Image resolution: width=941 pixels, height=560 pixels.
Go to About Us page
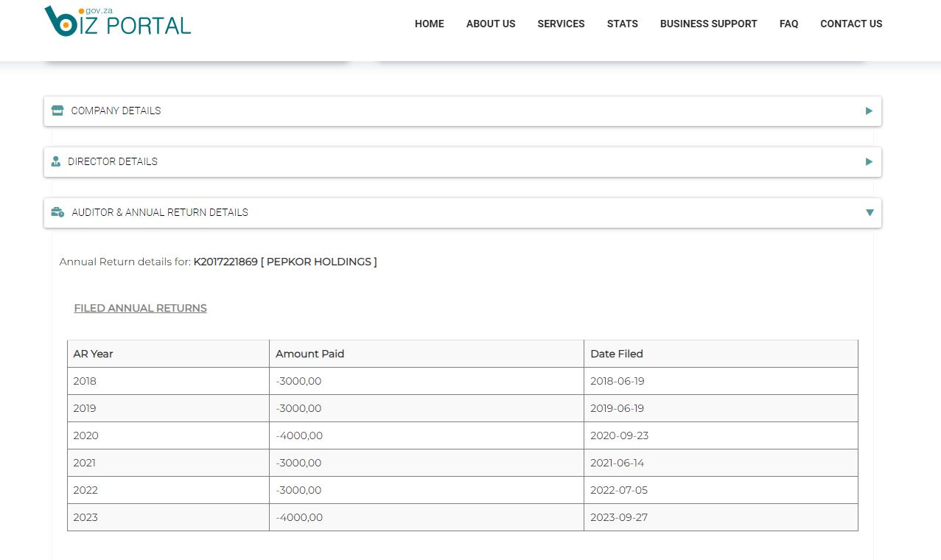(491, 24)
